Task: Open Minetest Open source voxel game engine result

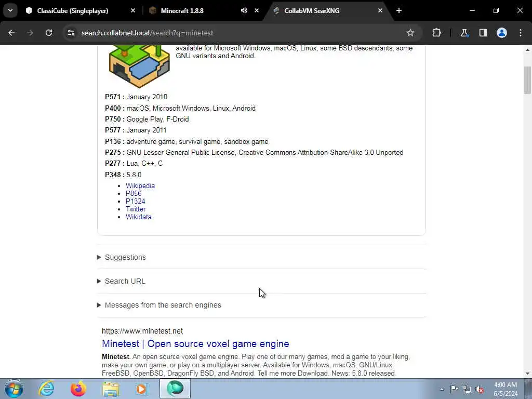Action: pos(195,344)
